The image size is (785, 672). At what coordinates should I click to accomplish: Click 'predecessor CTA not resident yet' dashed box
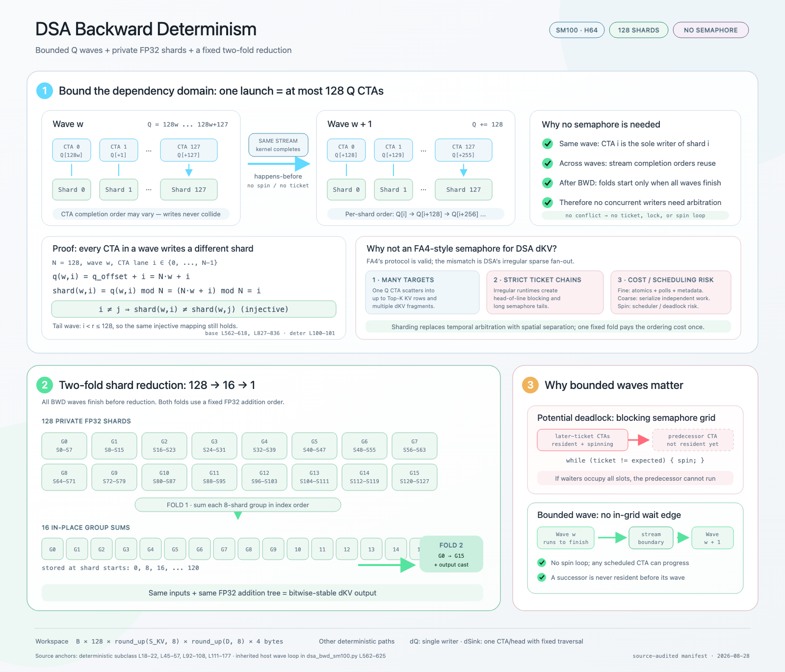point(693,440)
